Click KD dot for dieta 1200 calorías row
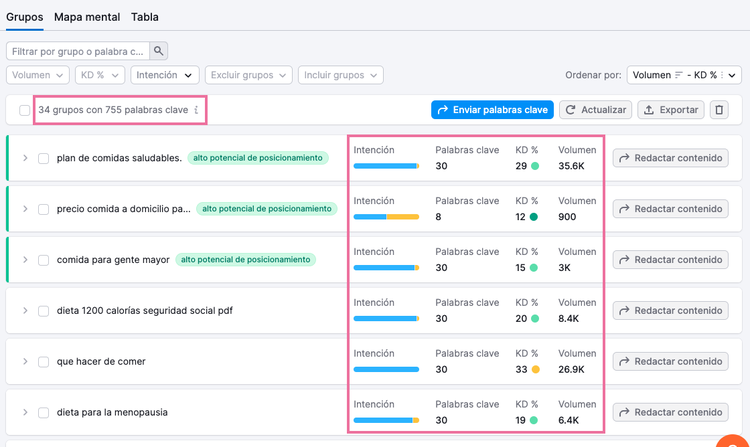Viewport: 750px width, 447px height. pos(535,319)
